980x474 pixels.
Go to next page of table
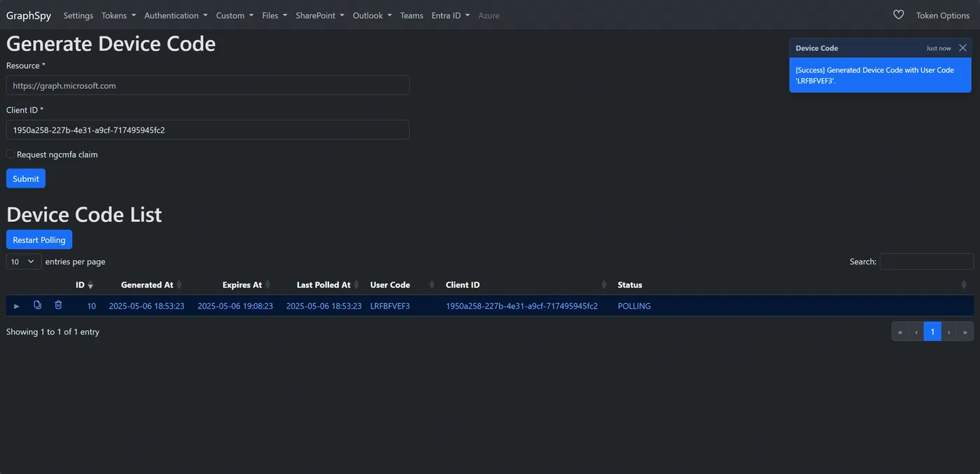tap(948, 332)
